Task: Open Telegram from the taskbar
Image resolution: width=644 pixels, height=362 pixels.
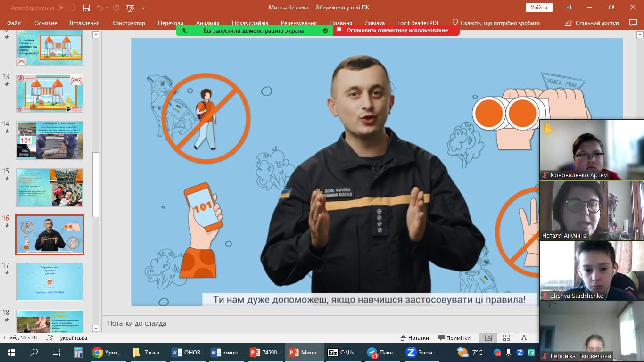Action: coord(372,353)
